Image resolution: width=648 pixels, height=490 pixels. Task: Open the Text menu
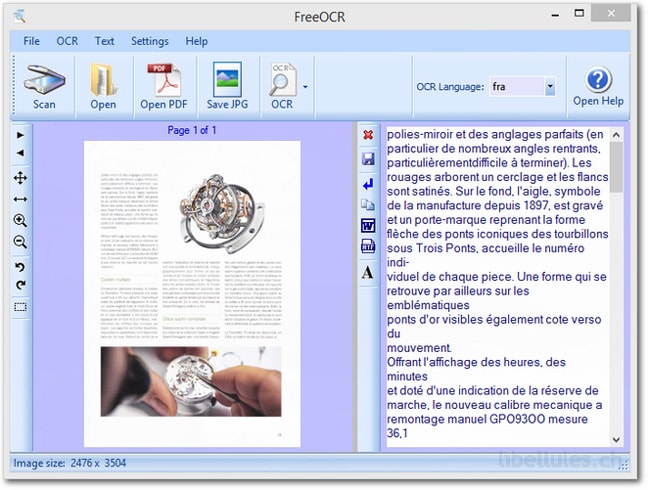coord(104,41)
